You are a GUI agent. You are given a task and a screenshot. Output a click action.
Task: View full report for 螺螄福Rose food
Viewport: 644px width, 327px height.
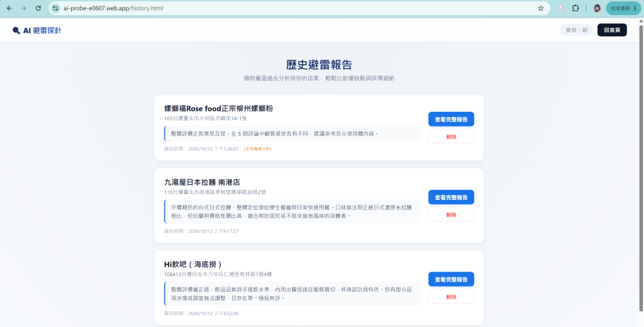(x=451, y=119)
